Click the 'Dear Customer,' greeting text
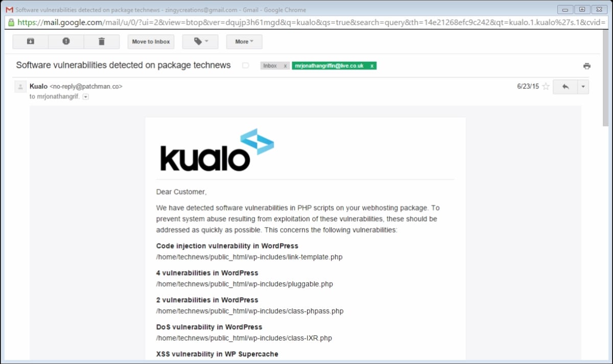Screen dimensions: 613x364 pyautogui.click(x=181, y=192)
